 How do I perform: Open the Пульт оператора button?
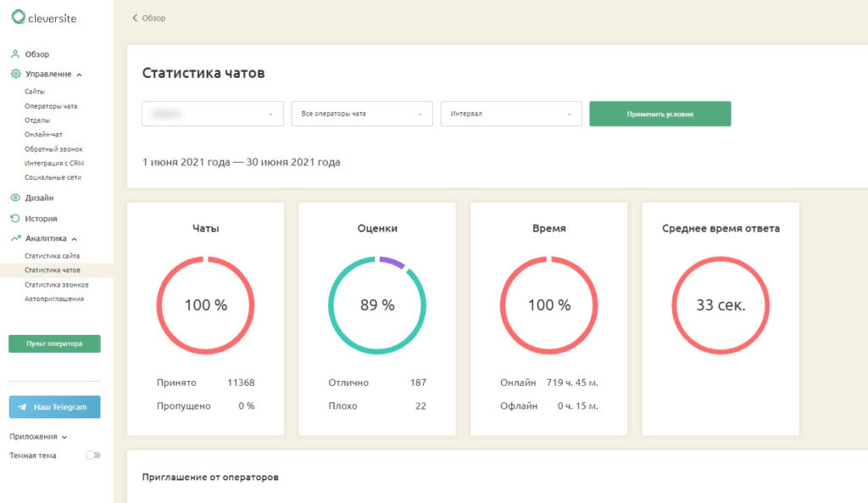tap(54, 344)
